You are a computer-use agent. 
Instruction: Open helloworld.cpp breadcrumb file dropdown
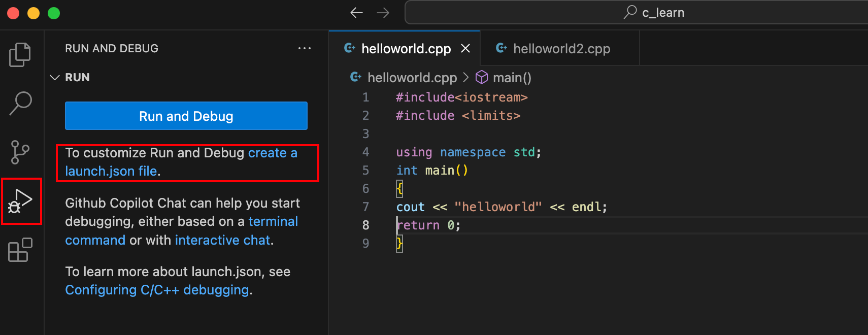412,78
